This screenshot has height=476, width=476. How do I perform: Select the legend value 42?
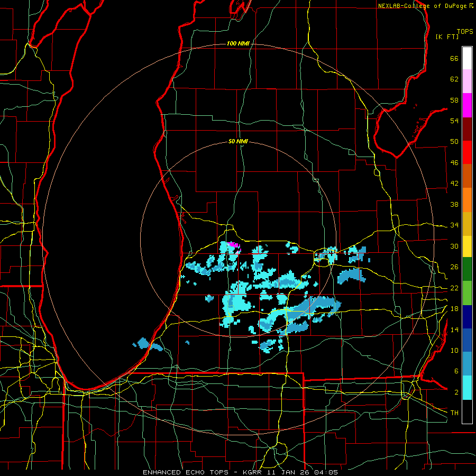tap(454, 184)
